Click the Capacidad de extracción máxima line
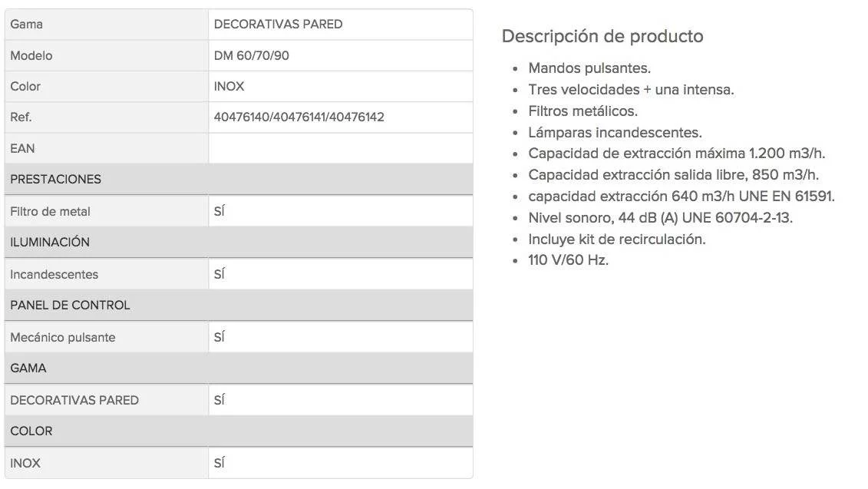 pos(676,154)
